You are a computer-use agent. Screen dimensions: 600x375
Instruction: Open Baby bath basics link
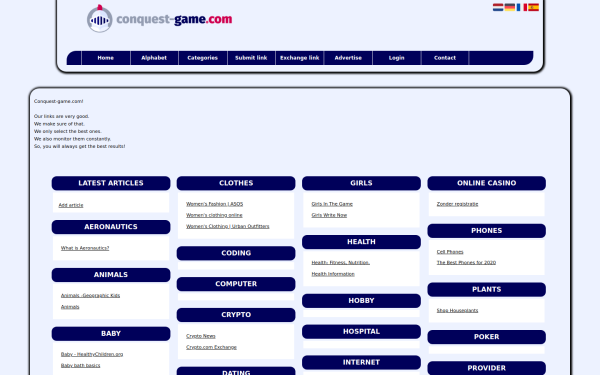coord(80,365)
